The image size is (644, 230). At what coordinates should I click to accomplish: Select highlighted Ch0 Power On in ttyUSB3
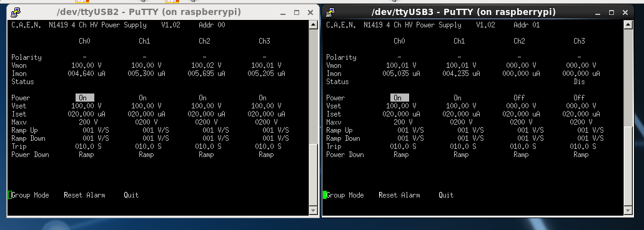pyautogui.click(x=400, y=98)
